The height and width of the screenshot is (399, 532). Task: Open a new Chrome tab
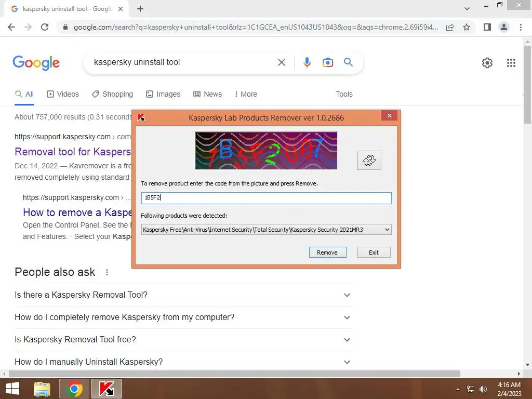pyautogui.click(x=140, y=9)
